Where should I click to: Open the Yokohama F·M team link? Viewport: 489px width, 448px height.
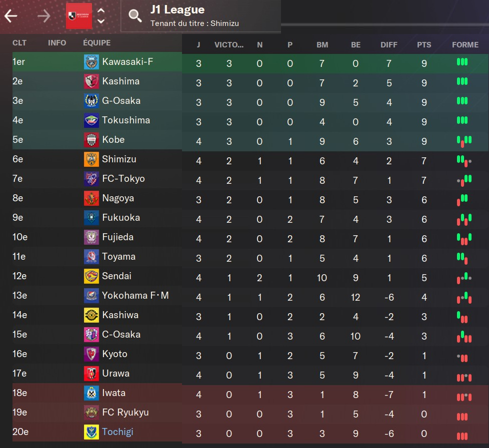coord(135,296)
